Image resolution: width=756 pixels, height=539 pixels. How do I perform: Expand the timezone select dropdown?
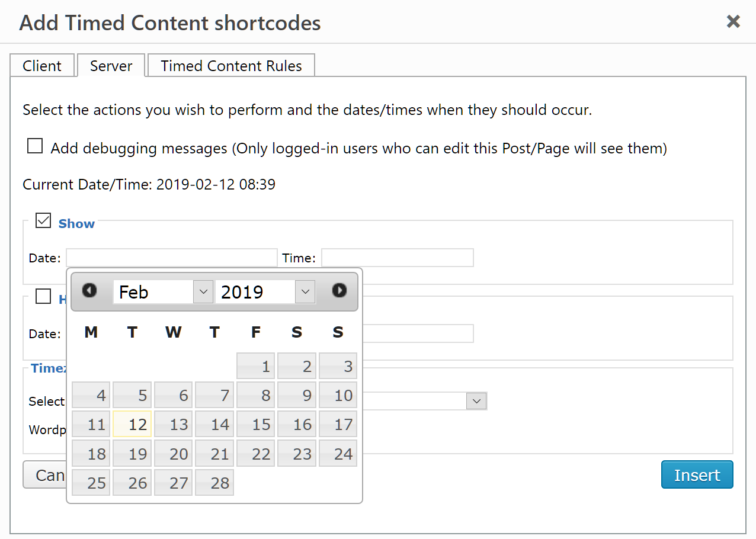click(477, 401)
